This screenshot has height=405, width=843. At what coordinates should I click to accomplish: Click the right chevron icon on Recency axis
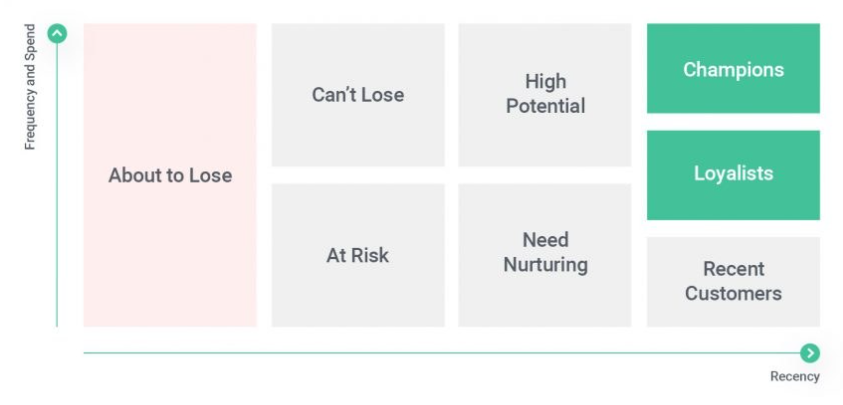click(810, 353)
